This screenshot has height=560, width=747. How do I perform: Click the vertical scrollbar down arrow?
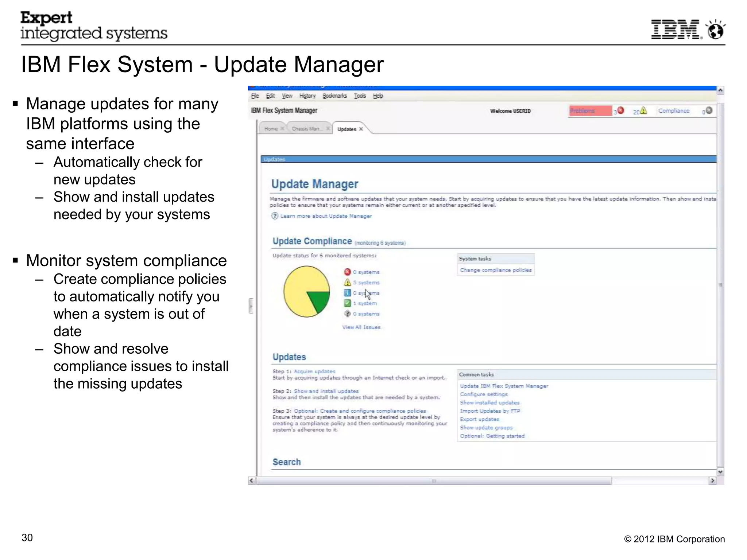(720, 472)
